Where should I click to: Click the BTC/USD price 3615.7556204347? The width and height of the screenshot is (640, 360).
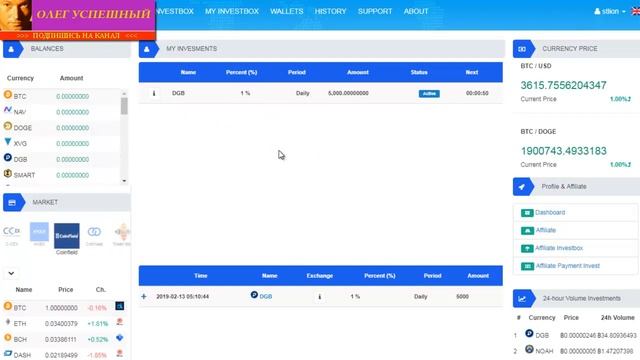pyautogui.click(x=563, y=85)
